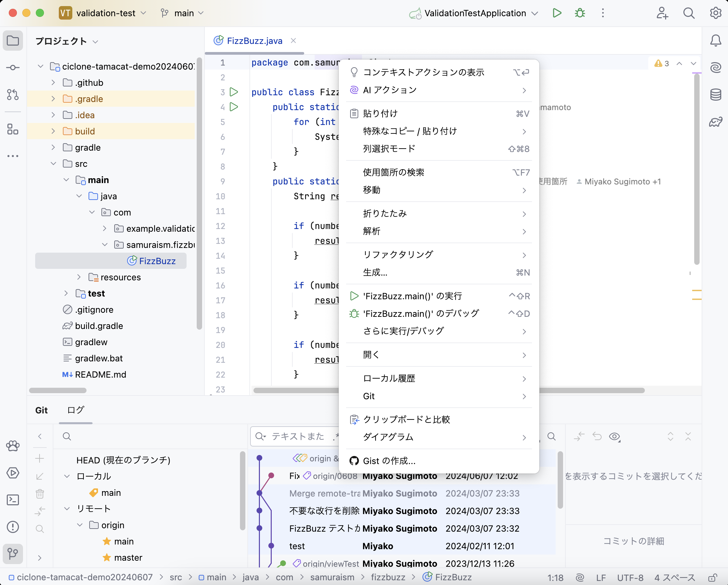Viewport: 728px width, 585px height.
Task: Close the FizzBuzz.java tab
Action: coord(293,41)
